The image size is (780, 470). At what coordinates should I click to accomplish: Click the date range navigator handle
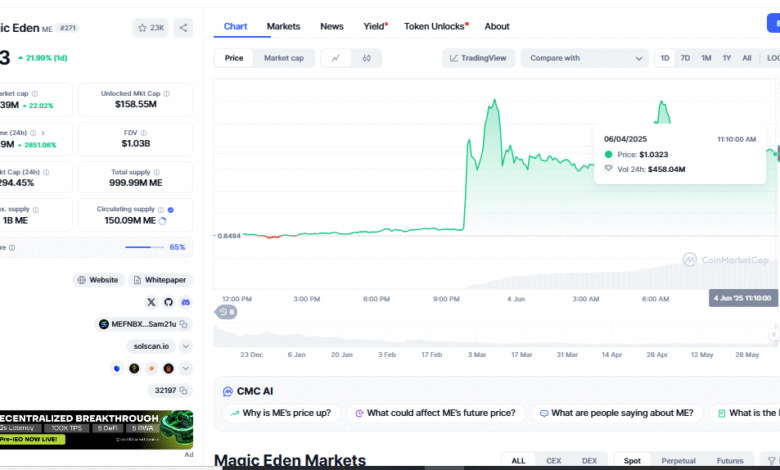click(x=774, y=334)
